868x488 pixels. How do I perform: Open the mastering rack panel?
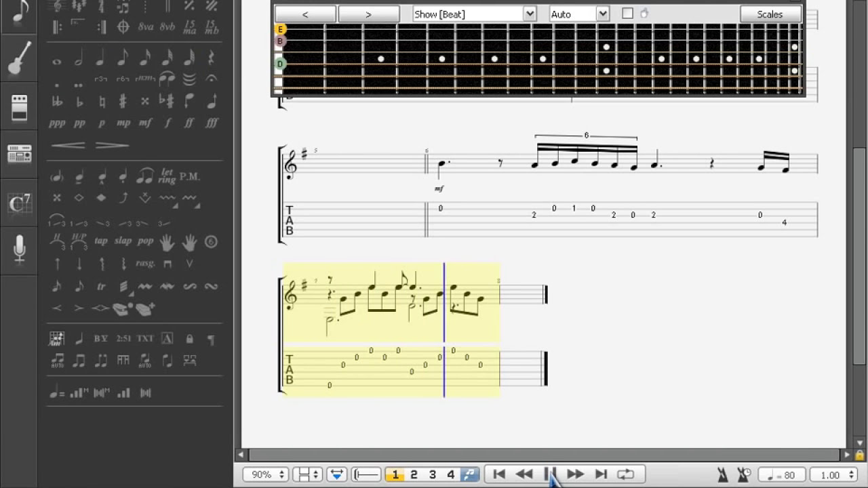pyautogui.click(x=19, y=155)
